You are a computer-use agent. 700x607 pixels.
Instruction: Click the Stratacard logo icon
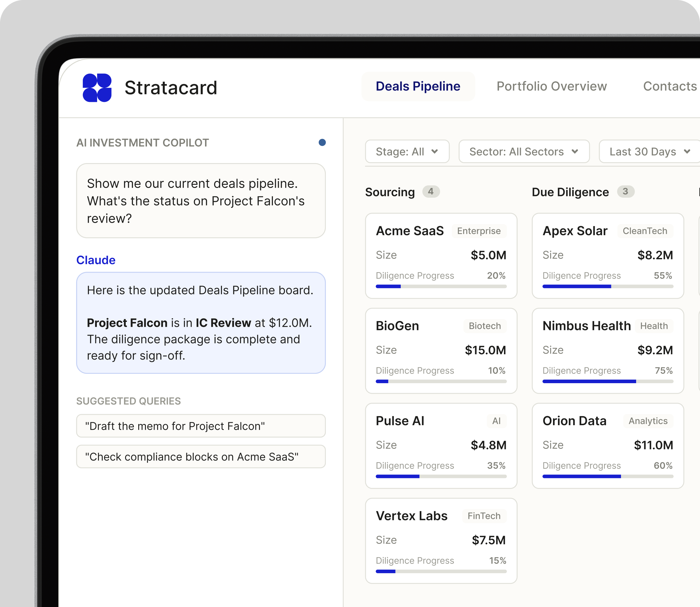point(97,88)
